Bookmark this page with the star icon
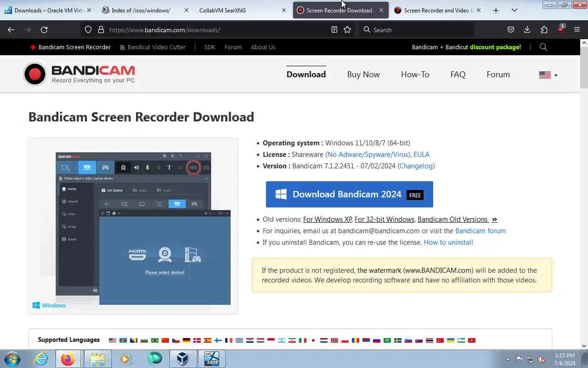 [x=347, y=29]
